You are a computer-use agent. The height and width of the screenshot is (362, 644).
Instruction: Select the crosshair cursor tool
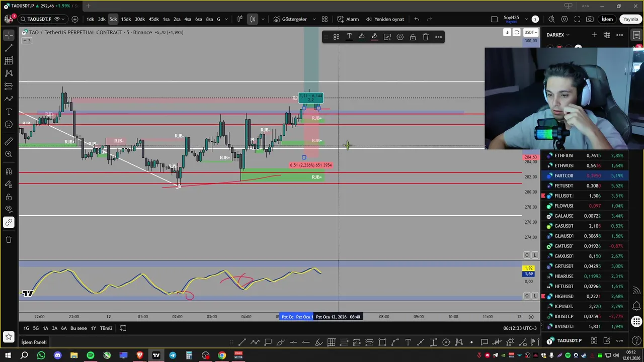[x=9, y=35]
